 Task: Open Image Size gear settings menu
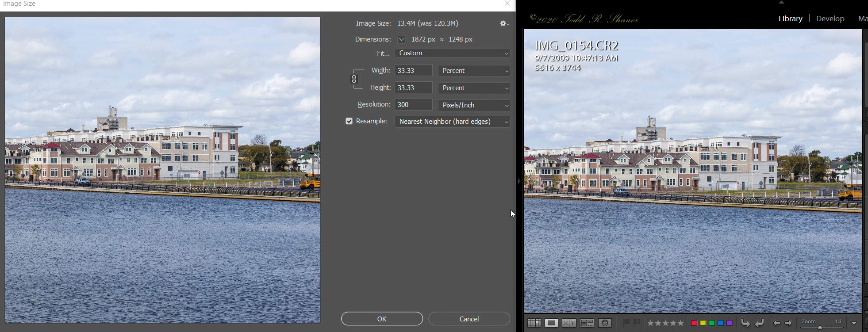click(504, 23)
